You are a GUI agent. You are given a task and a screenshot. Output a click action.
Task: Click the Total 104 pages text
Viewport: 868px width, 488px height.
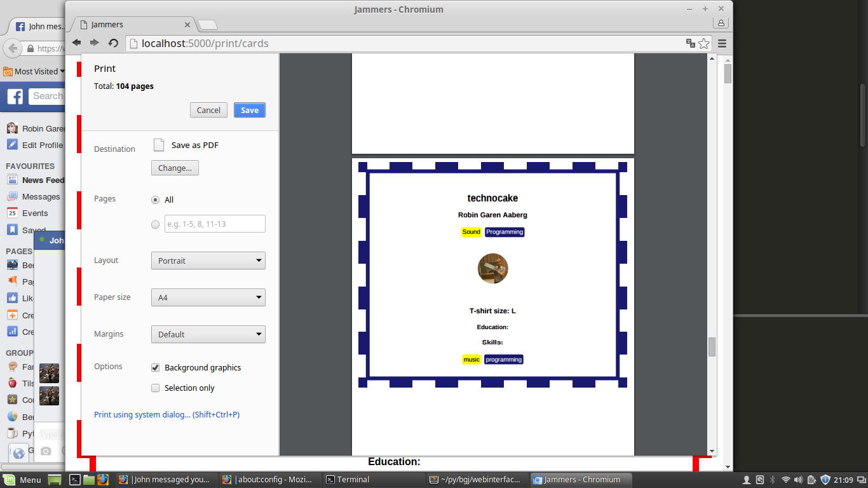[124, 86]
